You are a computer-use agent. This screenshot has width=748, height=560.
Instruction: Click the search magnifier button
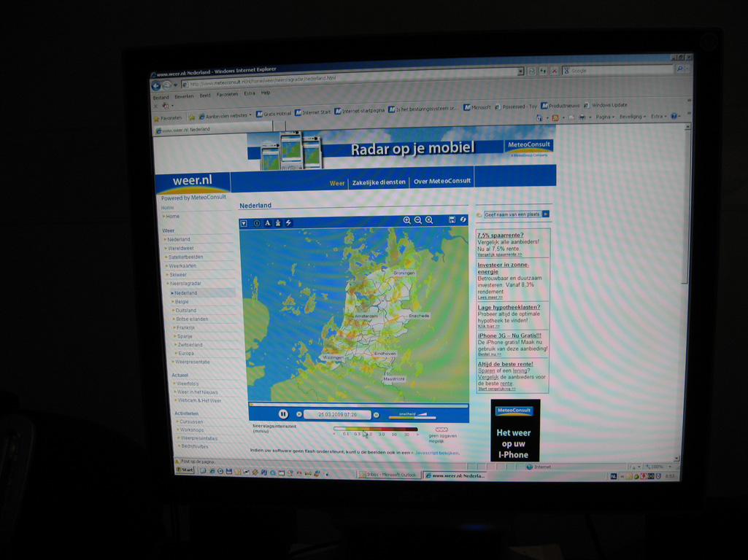pyautogui.click(x=680, y=69)
